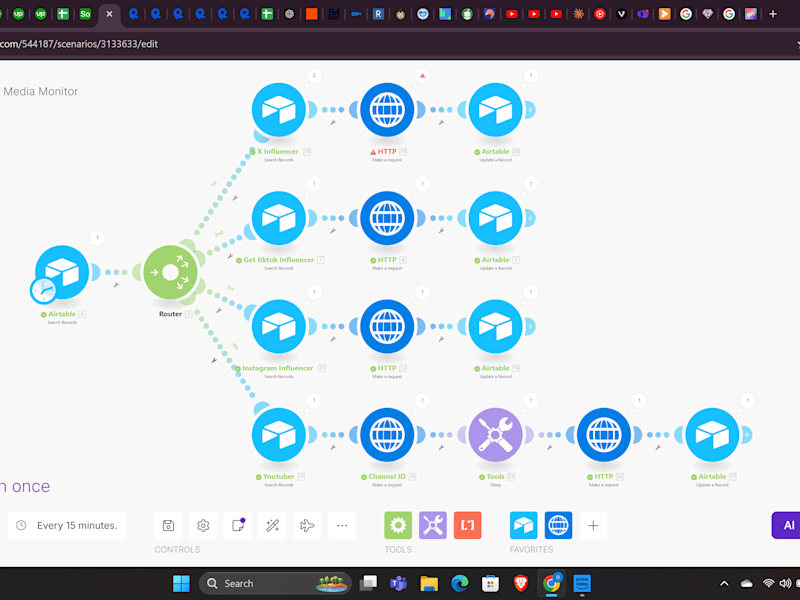800x600 pixels.
Task: Click filter wrench between HTTP 22 and Airtable 17
Action: click(x=658, y=447)
